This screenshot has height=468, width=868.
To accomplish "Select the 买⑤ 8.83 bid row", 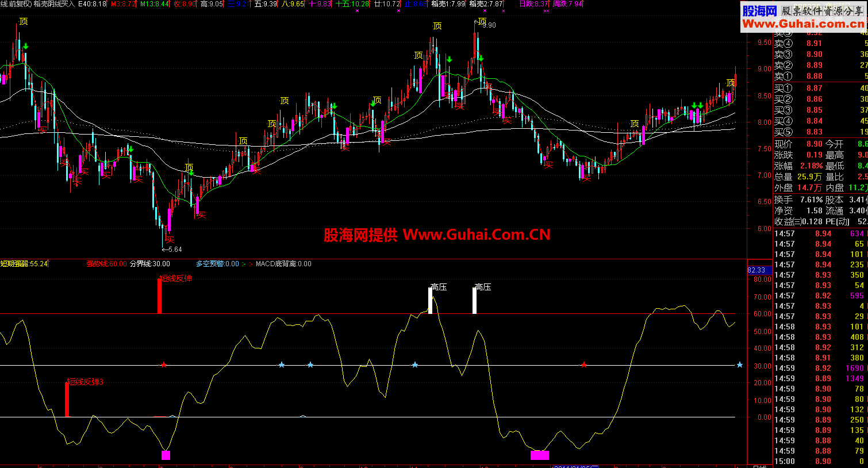I will (x=821, y=132).
